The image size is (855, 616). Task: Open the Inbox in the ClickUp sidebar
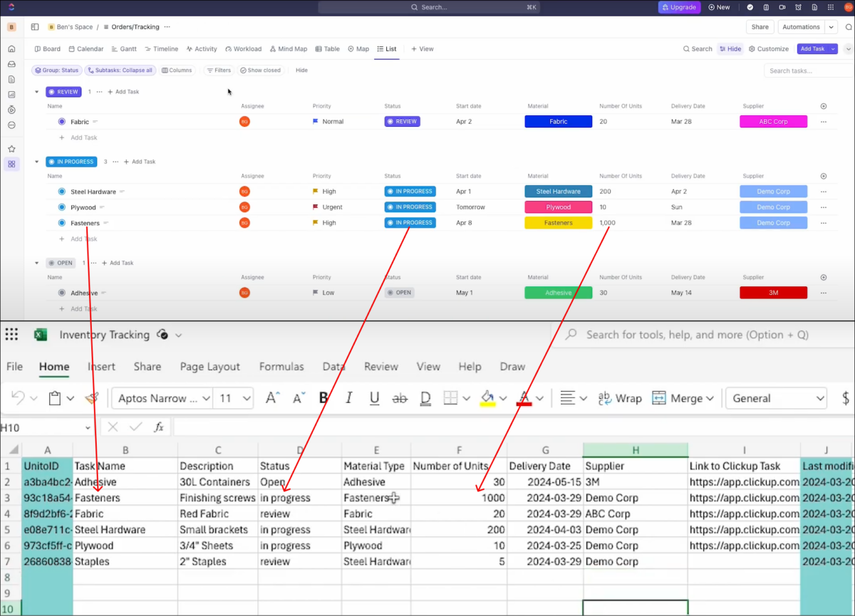click(11, 64)
